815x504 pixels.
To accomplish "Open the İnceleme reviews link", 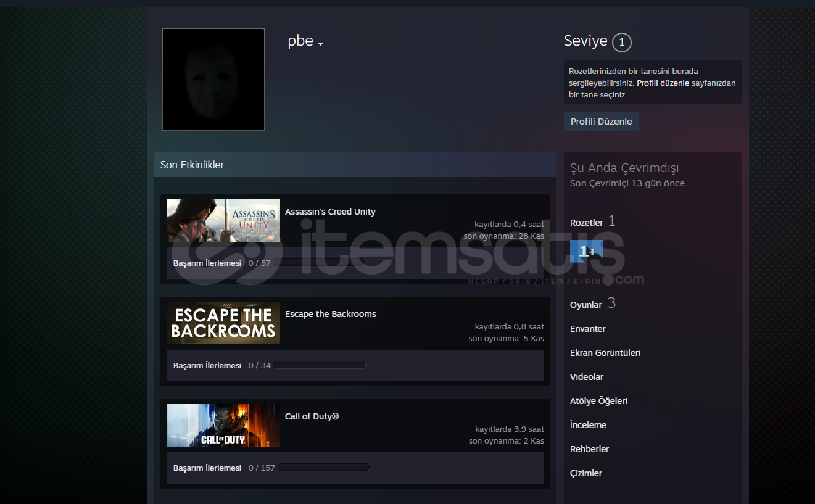I will (588, 425).
